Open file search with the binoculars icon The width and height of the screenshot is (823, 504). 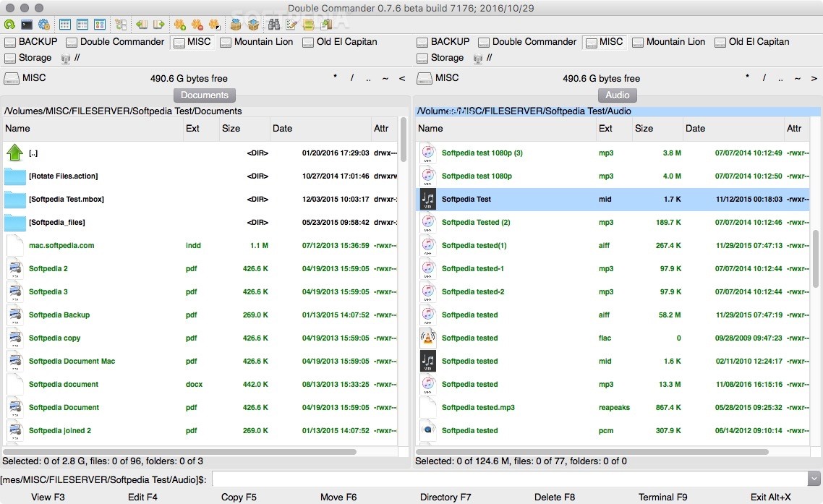click(x=274, y=24)
